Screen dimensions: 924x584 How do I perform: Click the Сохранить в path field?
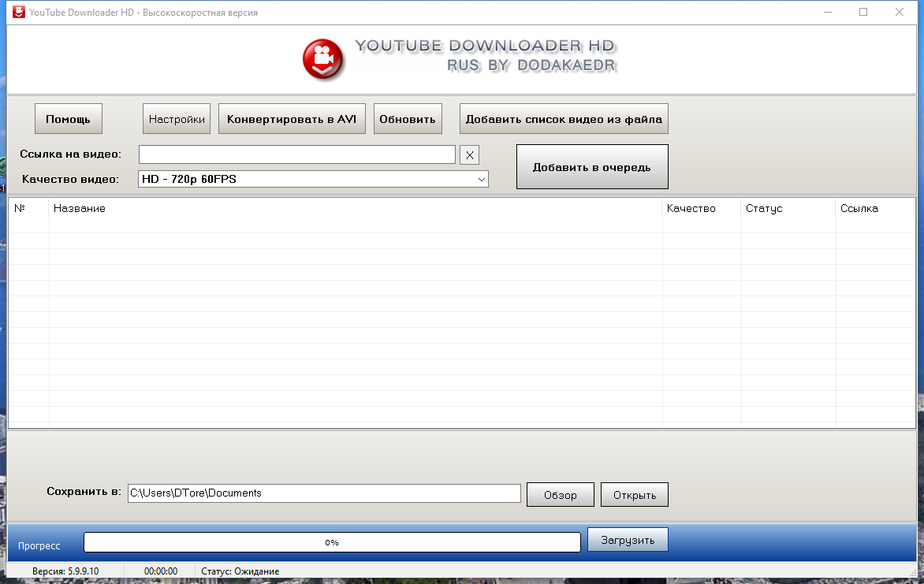[323, 493]
